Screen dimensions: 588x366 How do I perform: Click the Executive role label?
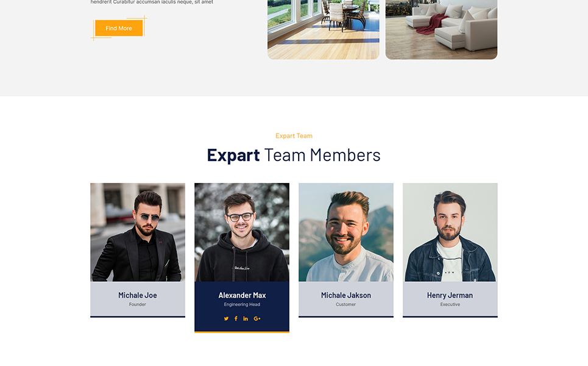(450, 304)
